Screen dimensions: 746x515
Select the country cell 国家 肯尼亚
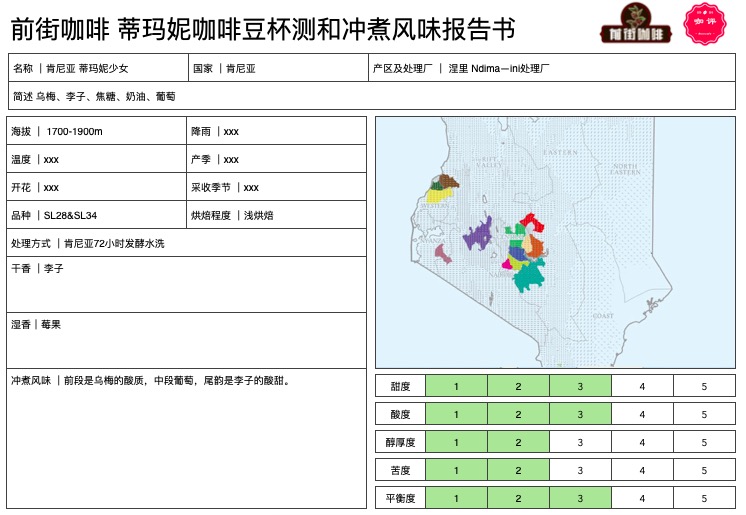[278, 68]
